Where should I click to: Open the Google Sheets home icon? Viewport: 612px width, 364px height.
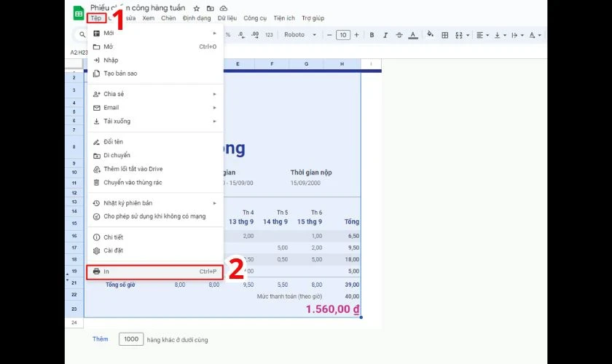point(79,13)
